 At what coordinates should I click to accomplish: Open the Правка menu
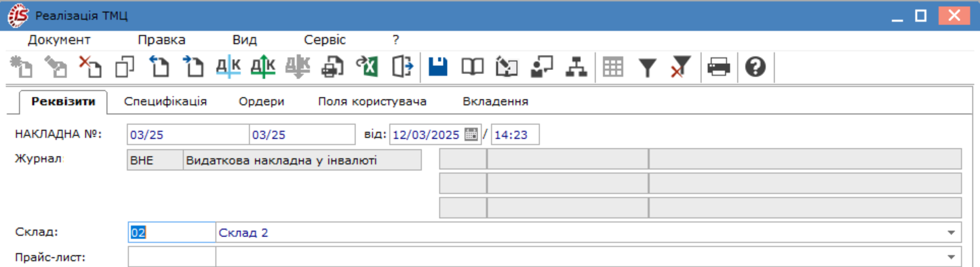(161, 40)
